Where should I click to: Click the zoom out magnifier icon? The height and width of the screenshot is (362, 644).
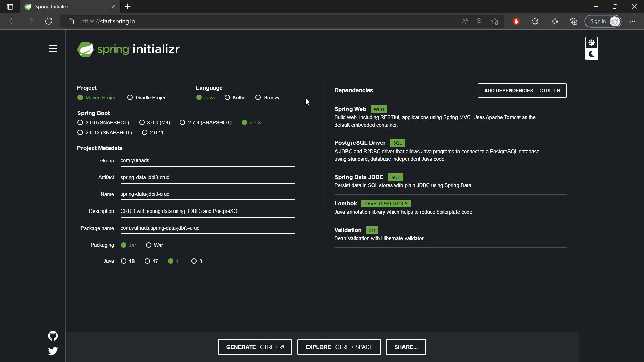[x=480, y=21]
